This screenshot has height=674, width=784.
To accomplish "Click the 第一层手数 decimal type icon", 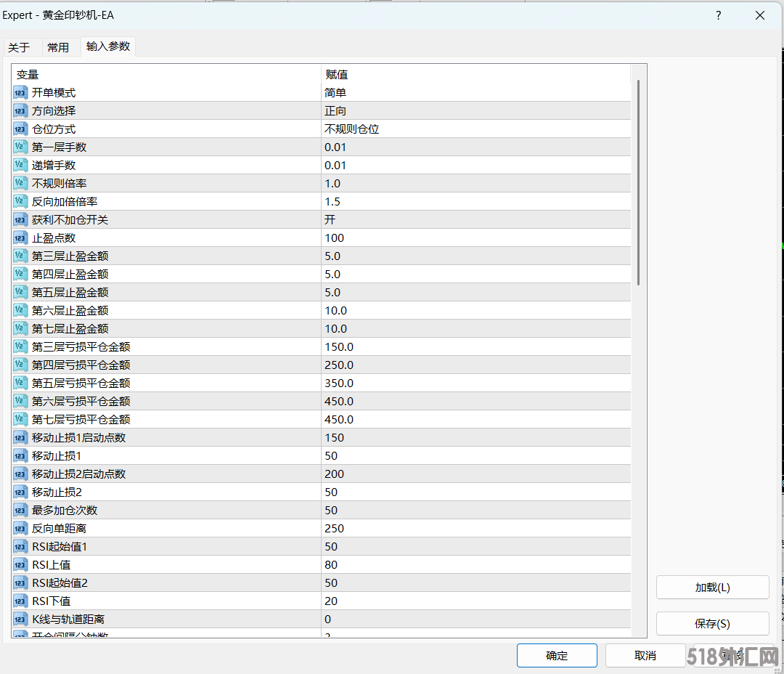I will 20,147.
